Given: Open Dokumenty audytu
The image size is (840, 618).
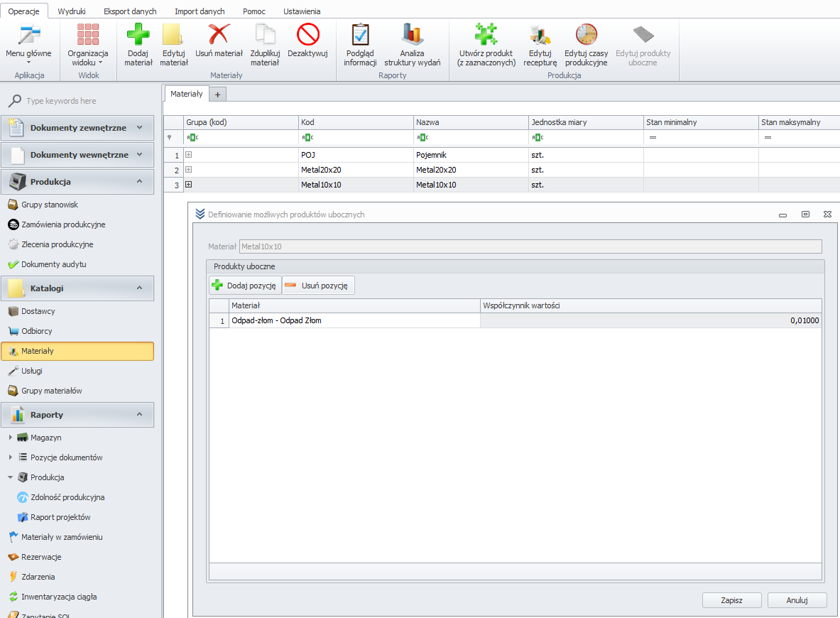Looking at the screenshot, I should 53,264.
